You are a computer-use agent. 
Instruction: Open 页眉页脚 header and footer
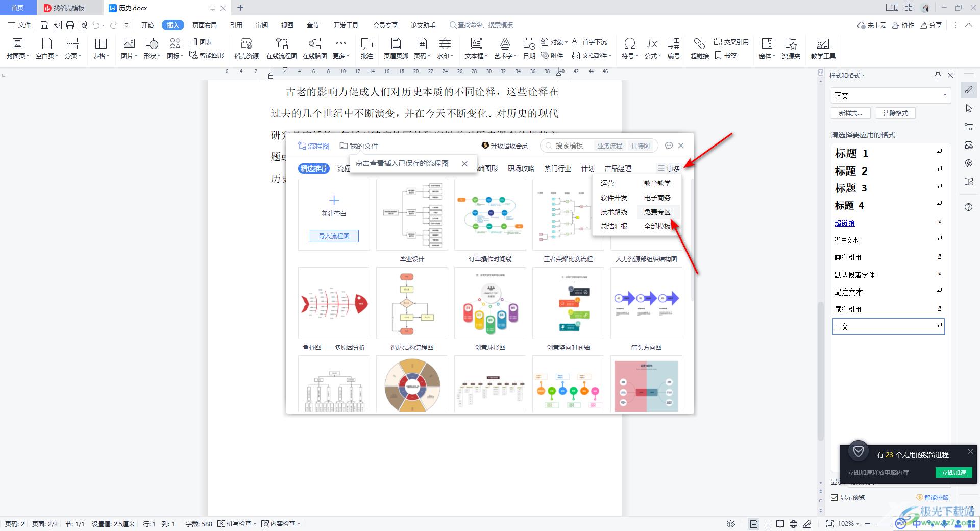[396, 49]
